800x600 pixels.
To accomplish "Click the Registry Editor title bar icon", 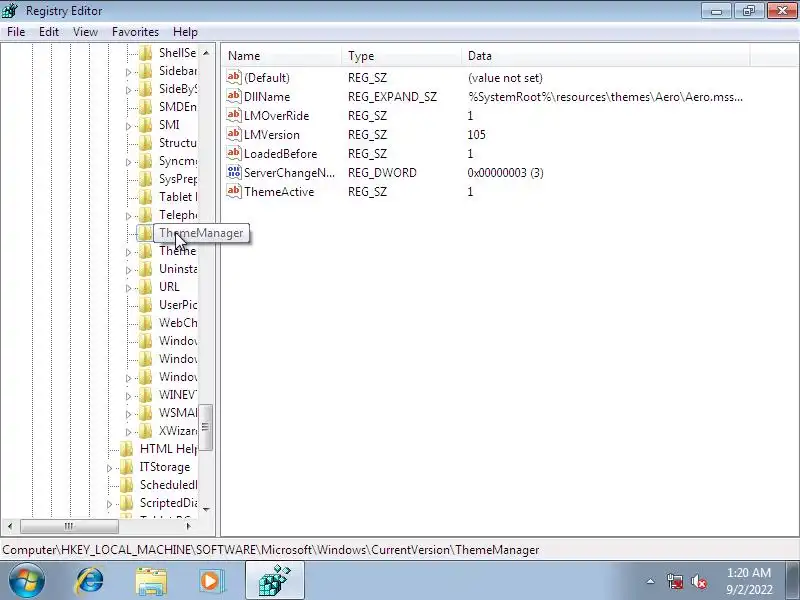I will pos(10,10).
